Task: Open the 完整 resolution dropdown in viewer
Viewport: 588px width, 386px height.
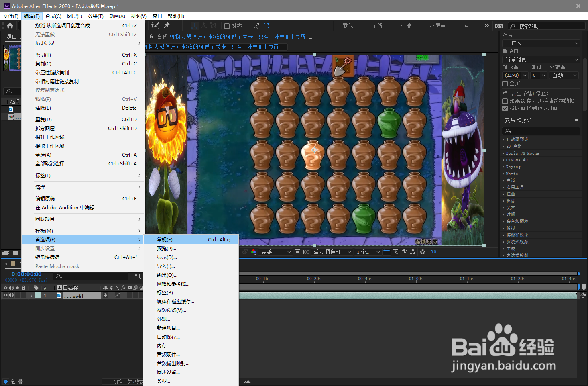Action: (x=276, y=252)
